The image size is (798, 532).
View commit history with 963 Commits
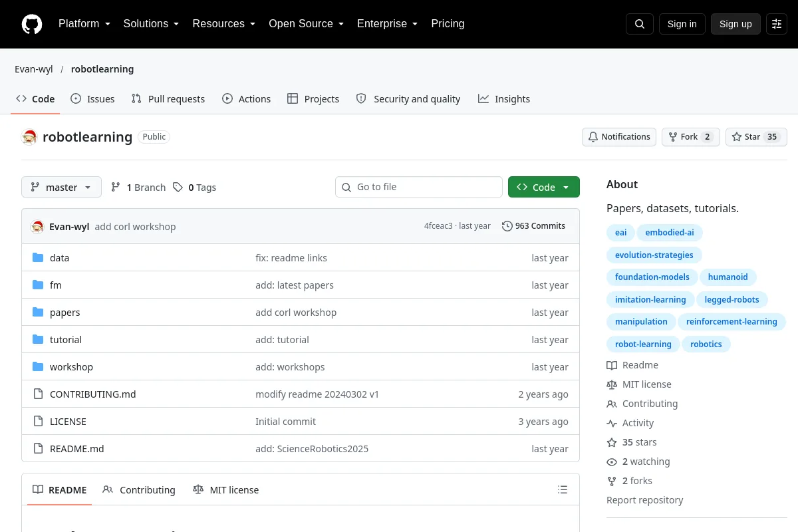click(x=533, y=226)
